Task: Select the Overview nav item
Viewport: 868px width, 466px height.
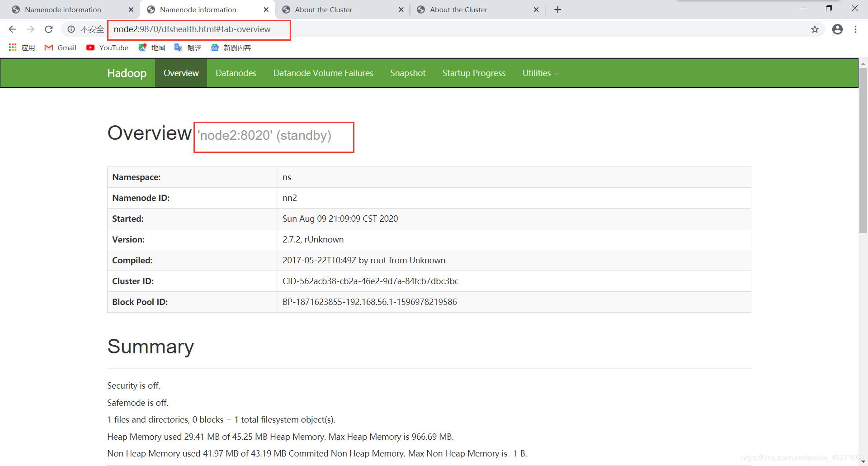Action: 181,73
